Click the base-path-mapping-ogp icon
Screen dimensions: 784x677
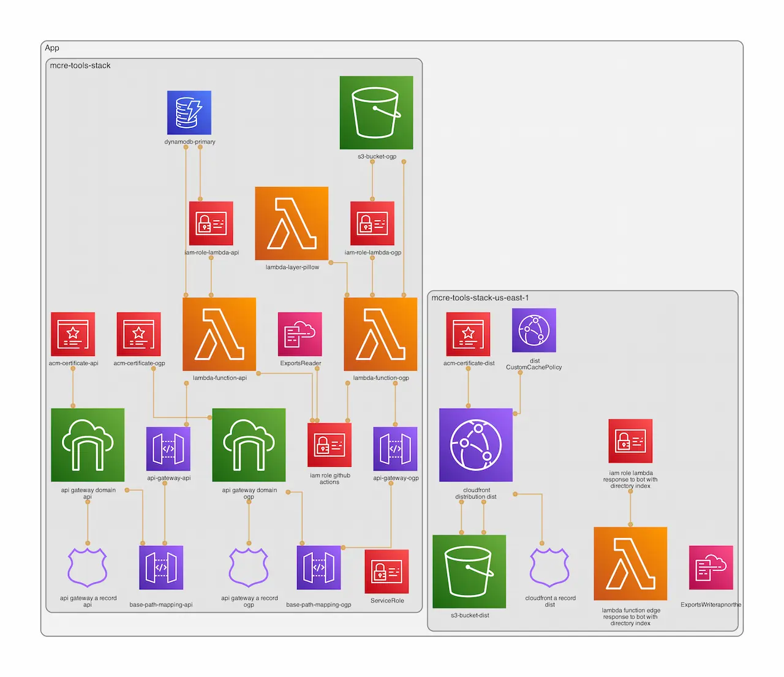(x=318, y=567)
